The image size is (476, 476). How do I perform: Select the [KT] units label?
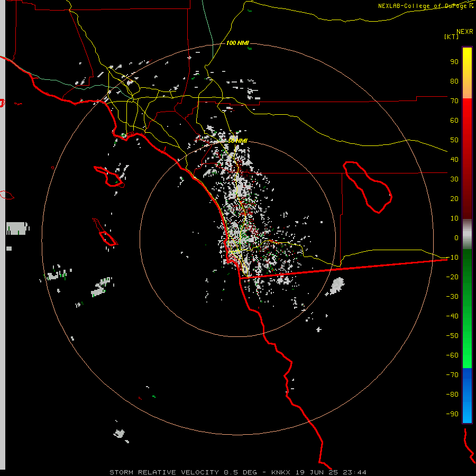tap(452, 36)
